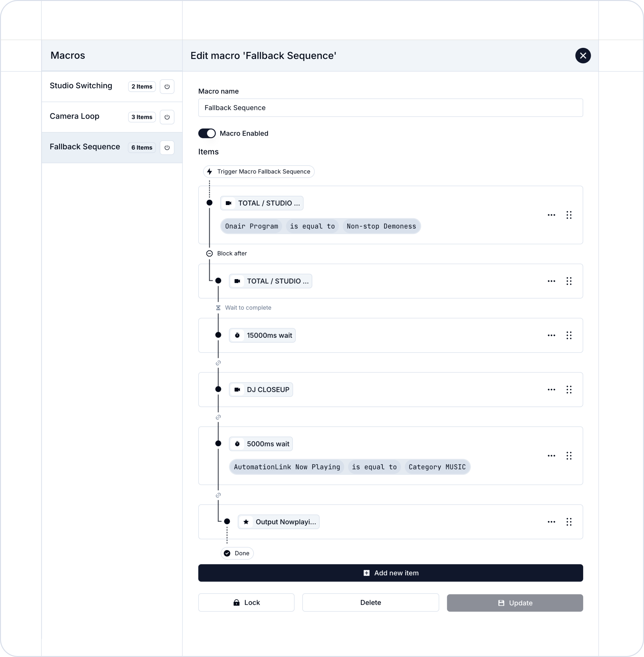Click the drag handle on 15000ms wait item
The image size is (644, 657).
(x=569, y=336)
